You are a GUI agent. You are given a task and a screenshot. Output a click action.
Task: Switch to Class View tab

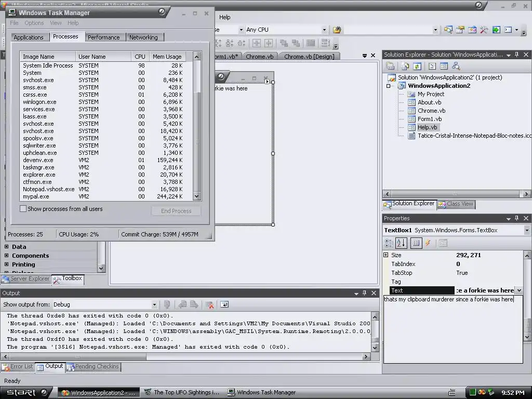pyautogui.click(x=456, y=204)
